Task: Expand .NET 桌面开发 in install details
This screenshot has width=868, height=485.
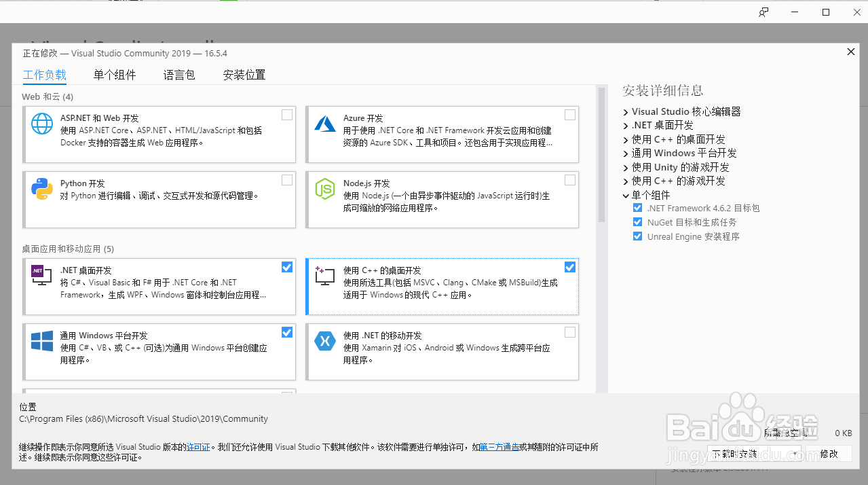Action: coord(626,126)
